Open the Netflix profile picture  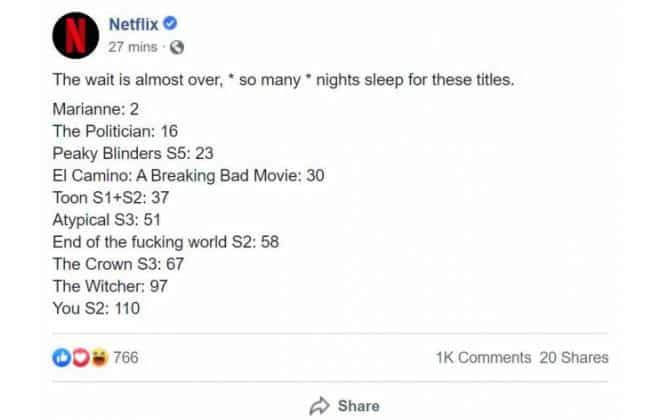(76, 35)
